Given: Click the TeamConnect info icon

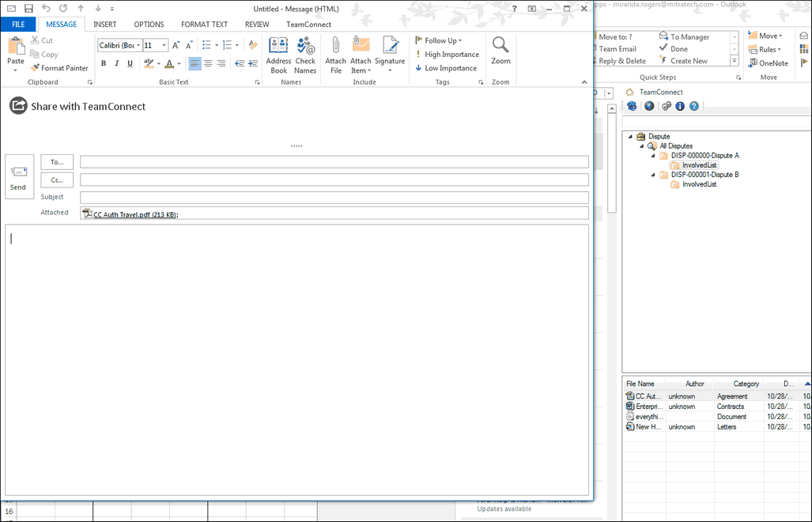Looking at the screenshot, I should pos(680,106).
